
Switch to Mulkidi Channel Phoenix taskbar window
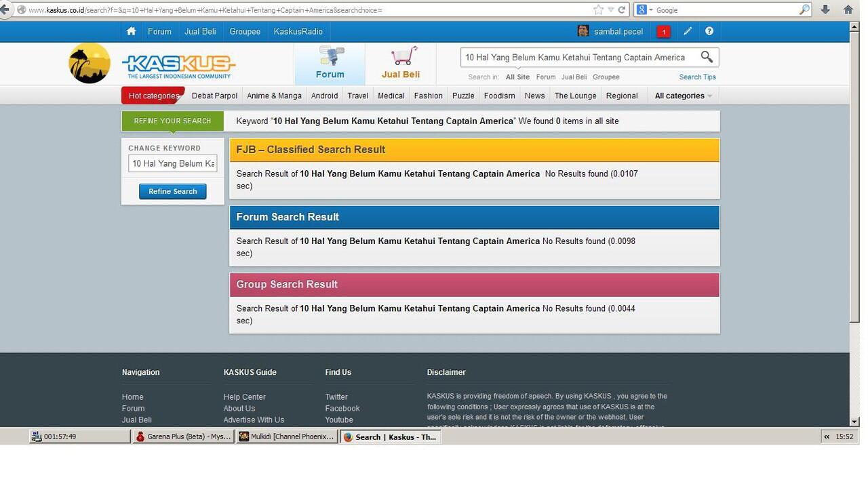(x=287, y=436)
